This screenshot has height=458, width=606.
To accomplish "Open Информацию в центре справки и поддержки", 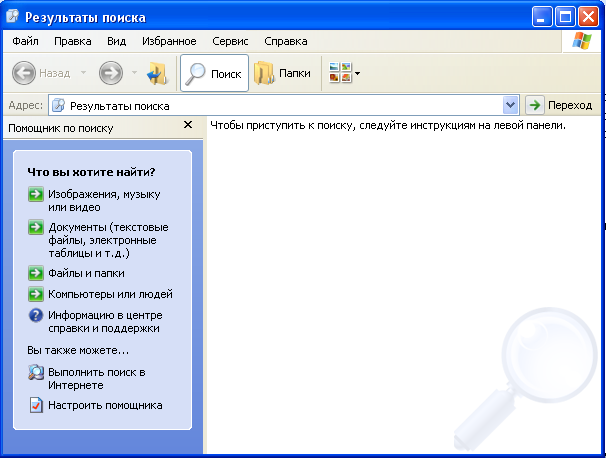I will [x=105, y=322].
